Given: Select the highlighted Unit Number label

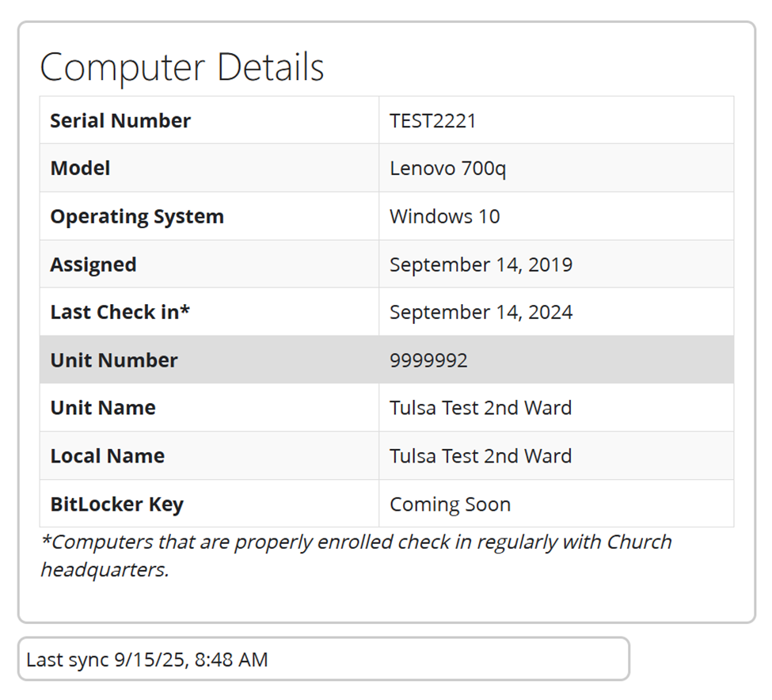Looking at the screenshot, I should click(x=114, y=360).
